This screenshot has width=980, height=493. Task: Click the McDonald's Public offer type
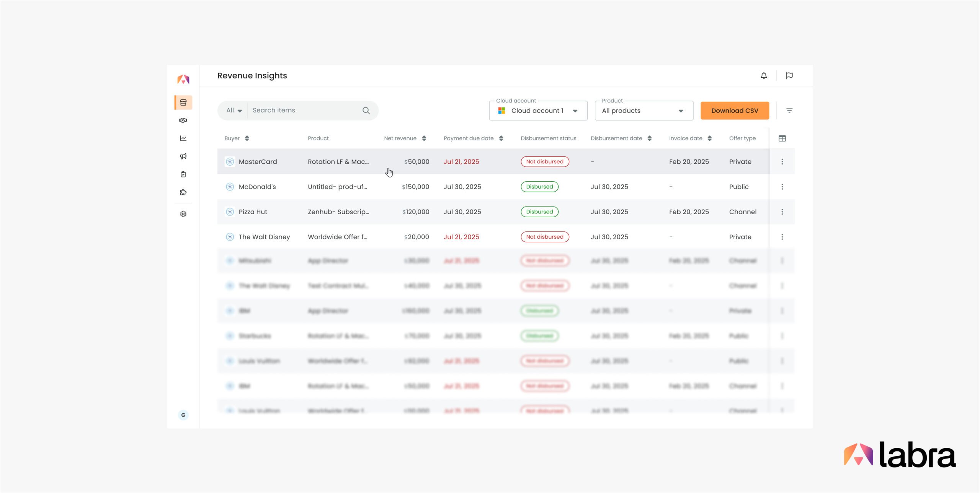pyautogui.click(x=739, y=187)
